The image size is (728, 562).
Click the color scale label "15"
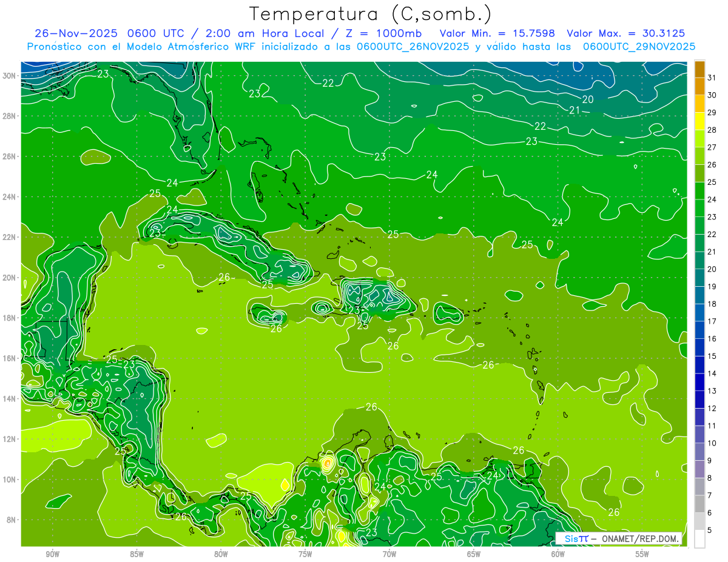pyautogui.click(x=712, y=356)
